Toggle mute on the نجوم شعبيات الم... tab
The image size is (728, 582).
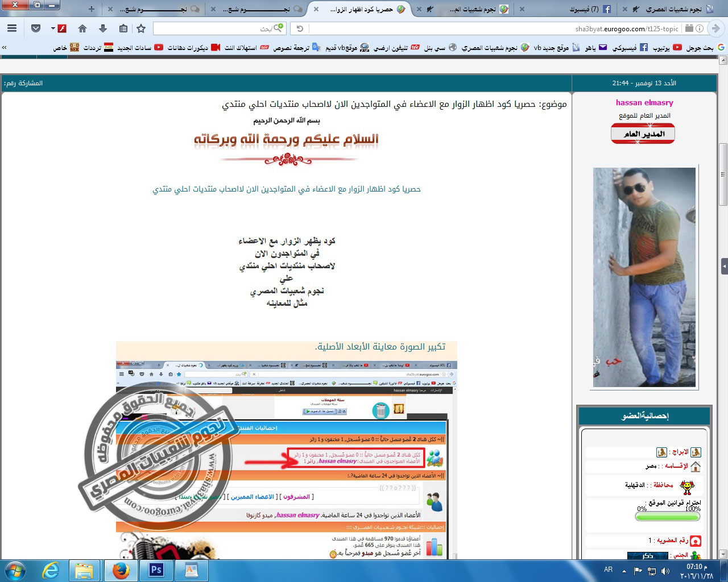(x=430, y=10)
